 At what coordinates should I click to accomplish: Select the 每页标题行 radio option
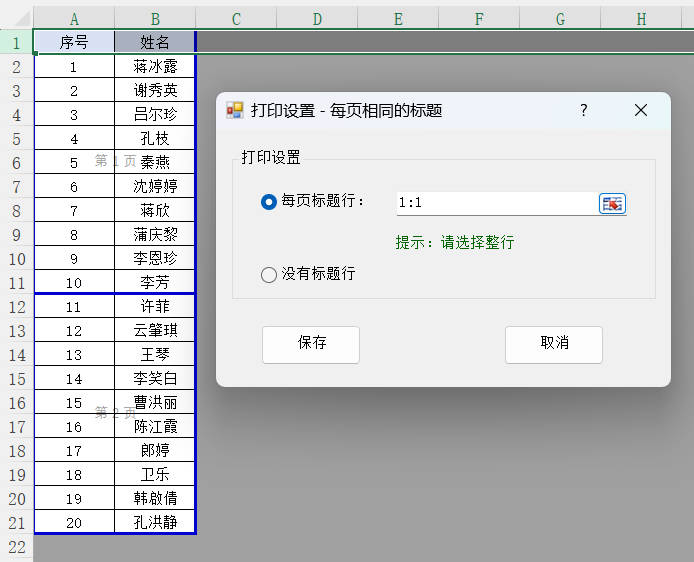(268, 202)
